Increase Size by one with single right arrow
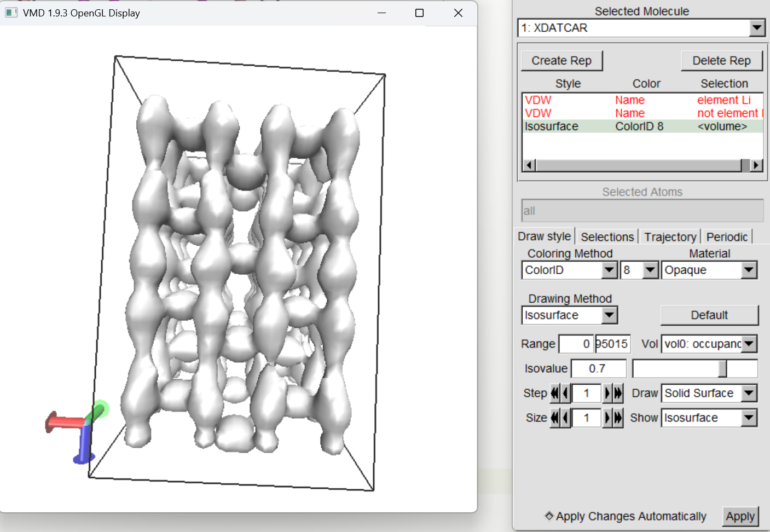 (607, 418)
